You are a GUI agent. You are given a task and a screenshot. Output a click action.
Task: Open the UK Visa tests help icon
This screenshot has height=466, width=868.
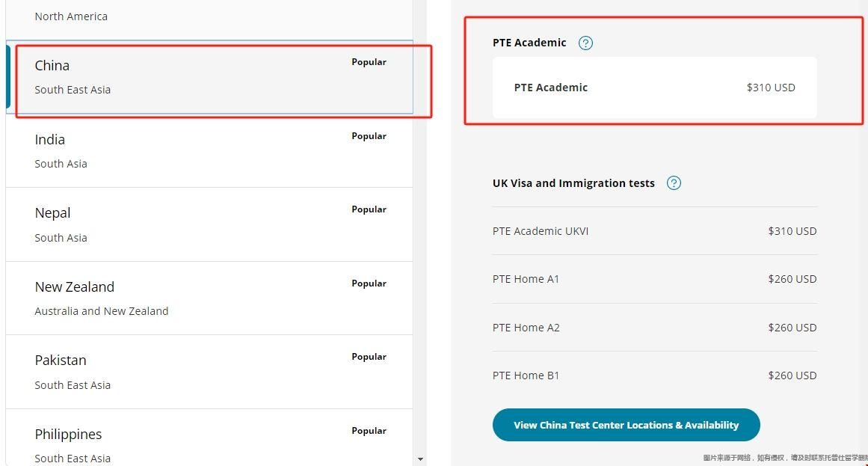[x=674, y=183]
